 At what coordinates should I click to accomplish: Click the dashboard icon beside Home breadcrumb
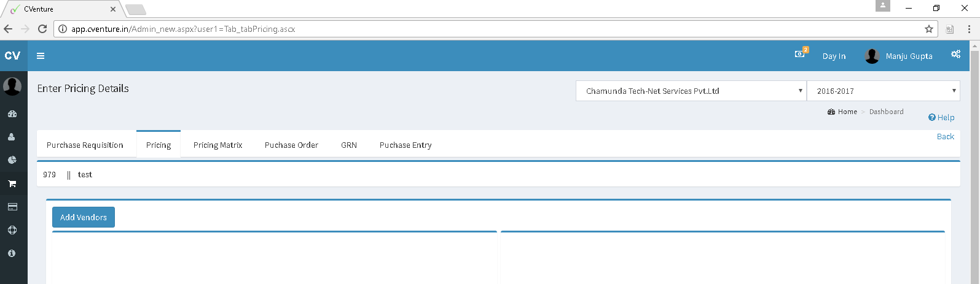[831, 112]
